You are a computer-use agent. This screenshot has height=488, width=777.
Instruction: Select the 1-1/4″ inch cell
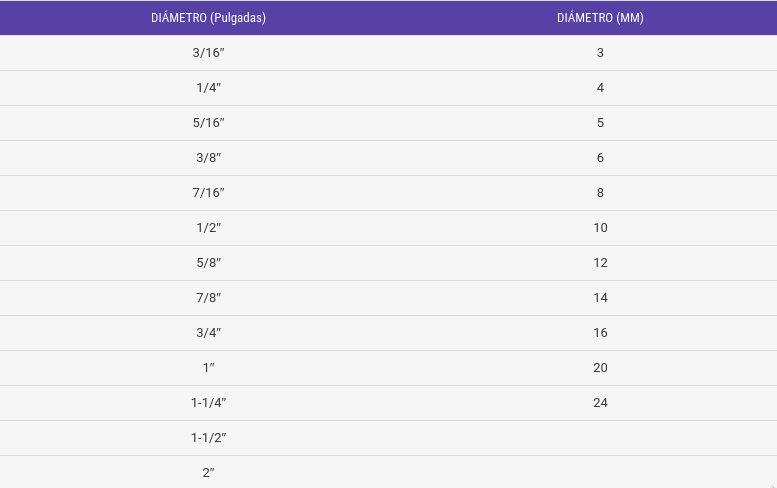coord(208,403)
